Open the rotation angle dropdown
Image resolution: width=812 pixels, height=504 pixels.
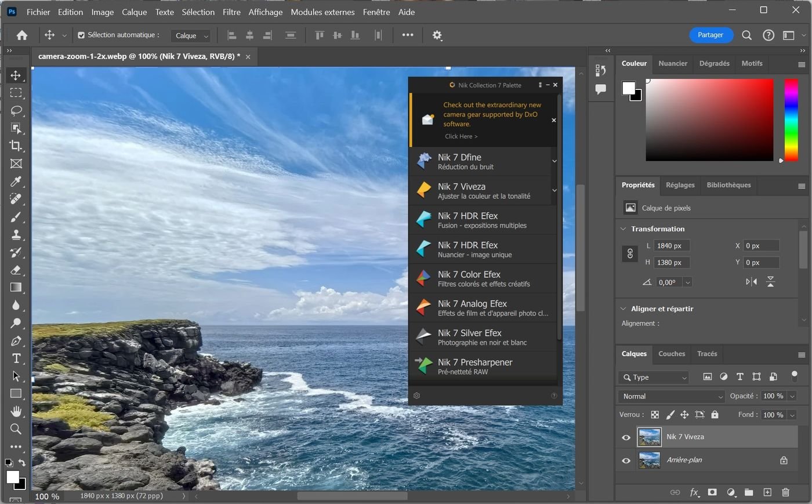coord(687,282)
